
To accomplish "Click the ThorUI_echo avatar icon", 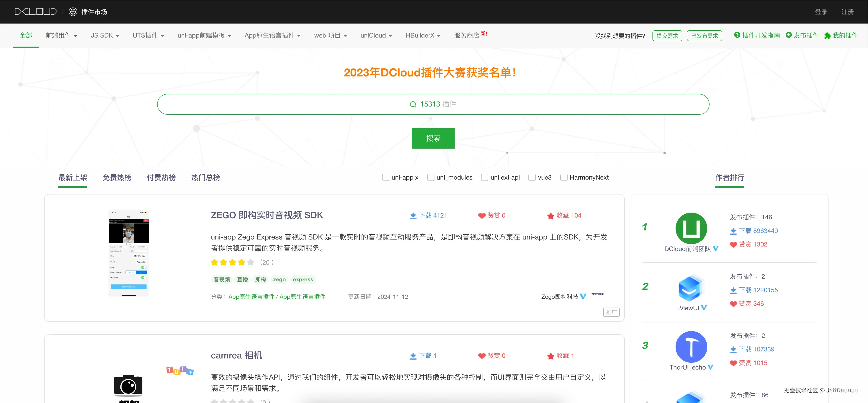I will pyautogui.click(x=691, y=347).
